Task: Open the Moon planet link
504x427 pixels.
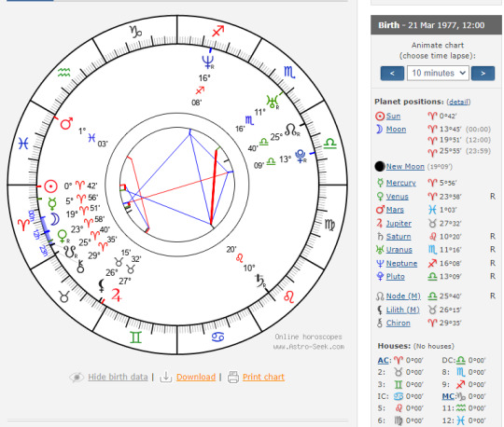Action: click(396, 129)
